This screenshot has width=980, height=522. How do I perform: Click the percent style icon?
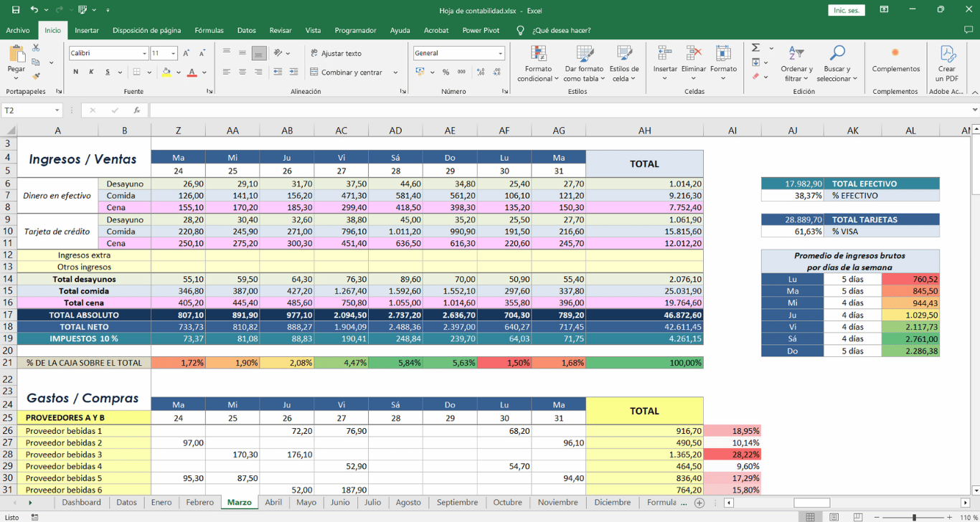446,72
